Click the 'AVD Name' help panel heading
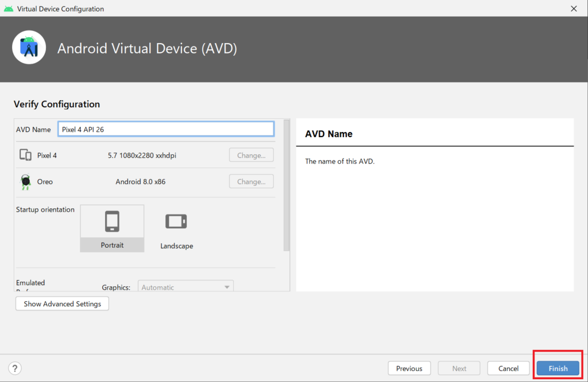 [328, 134]
